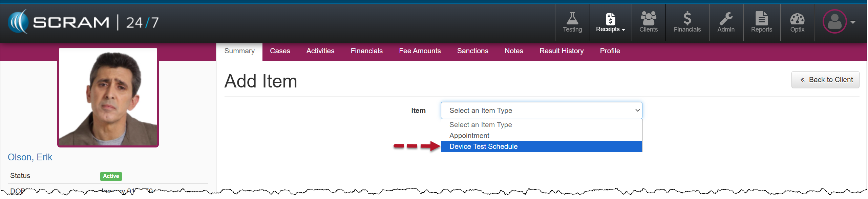This screenshot has height=199, width=868.
Task: Open Optix dashboard gauge icon
Action: click(x=797, y=19)
